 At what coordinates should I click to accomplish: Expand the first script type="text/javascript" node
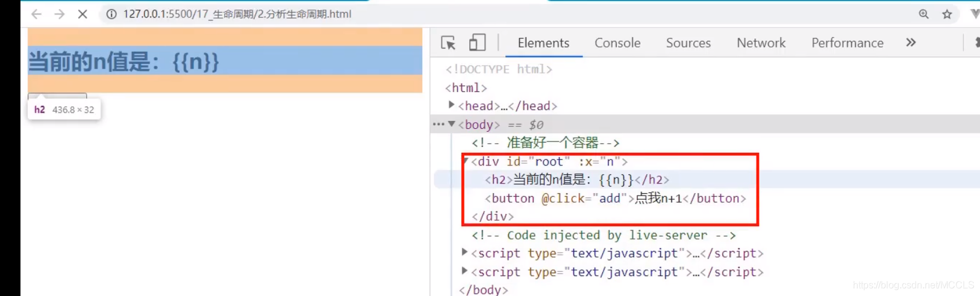coord(464,252)
